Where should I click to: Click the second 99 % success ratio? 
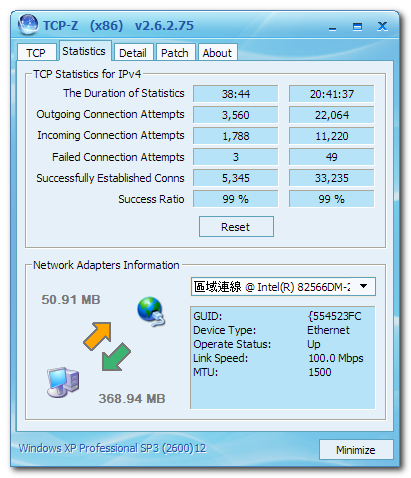coord(331,199)
